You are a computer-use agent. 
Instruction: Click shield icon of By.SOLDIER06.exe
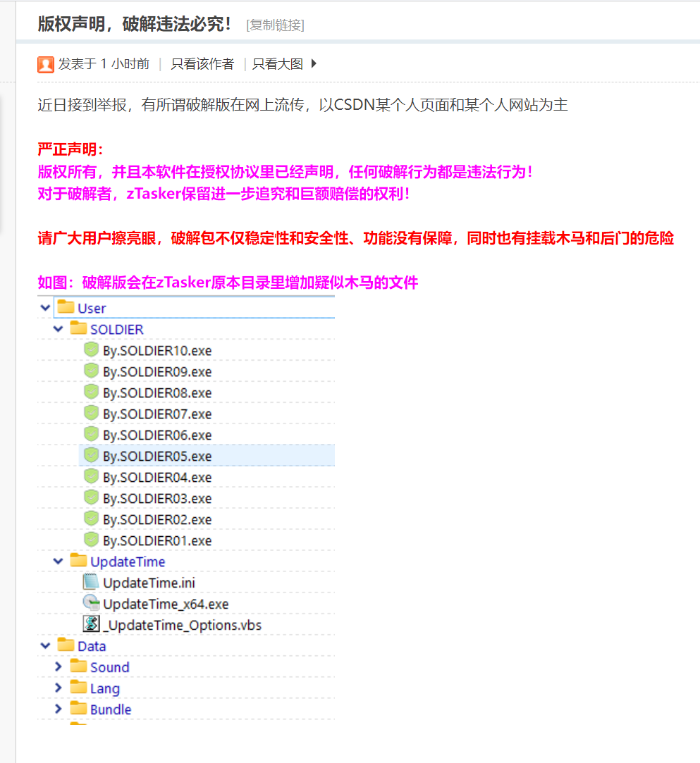coord(91,434)
